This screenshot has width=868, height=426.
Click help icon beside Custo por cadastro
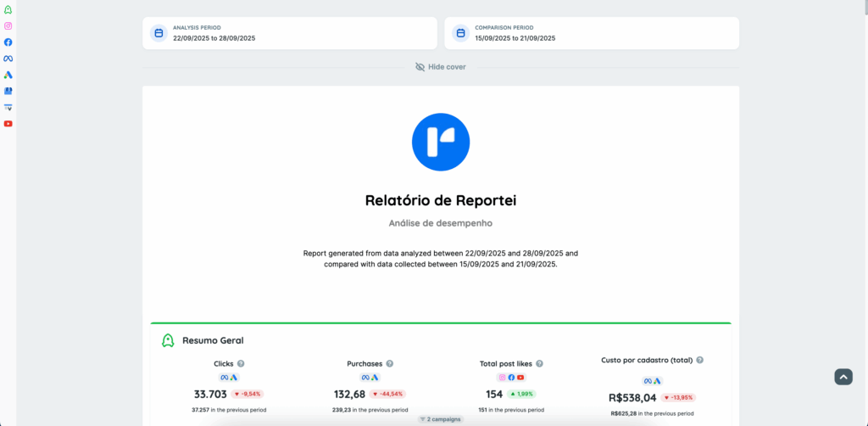coord(699,360)
